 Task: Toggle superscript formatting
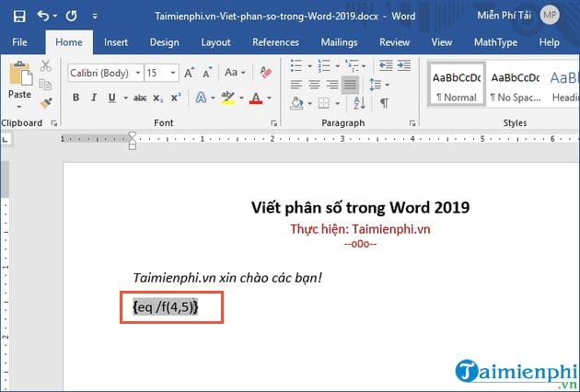coord(176,98)
